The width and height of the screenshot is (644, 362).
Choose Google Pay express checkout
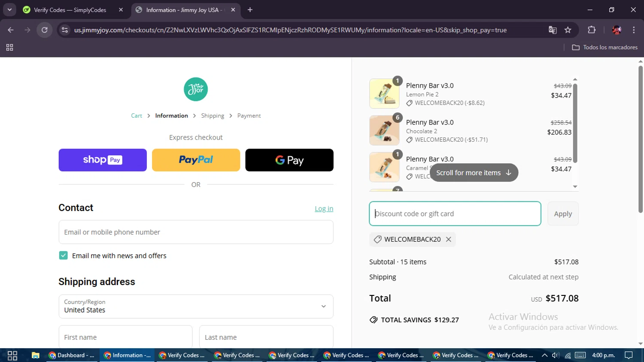click(x=289, y=160)
